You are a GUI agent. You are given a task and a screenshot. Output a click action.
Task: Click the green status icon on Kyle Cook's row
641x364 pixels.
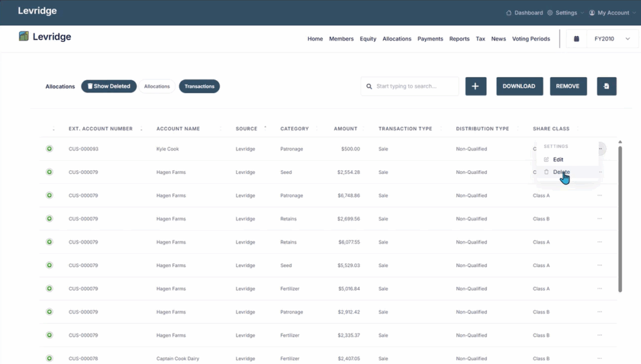[x=49, y=149]
